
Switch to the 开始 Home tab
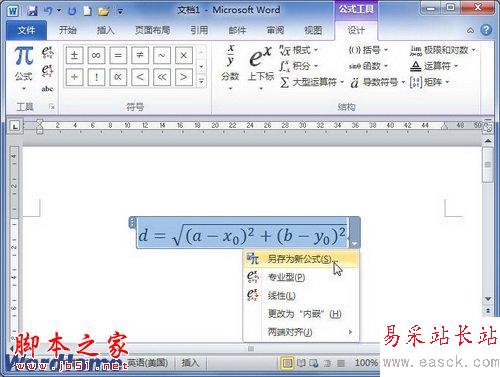point(68,30)
